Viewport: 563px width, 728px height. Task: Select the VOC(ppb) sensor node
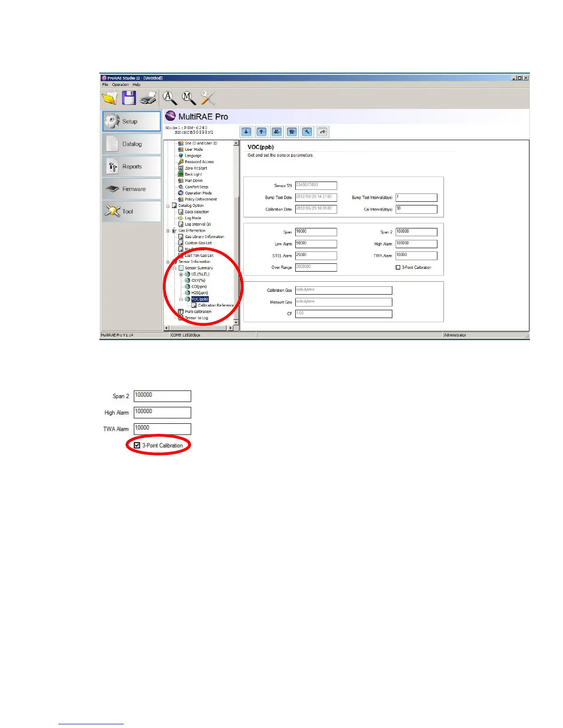[x=200, y=299]
